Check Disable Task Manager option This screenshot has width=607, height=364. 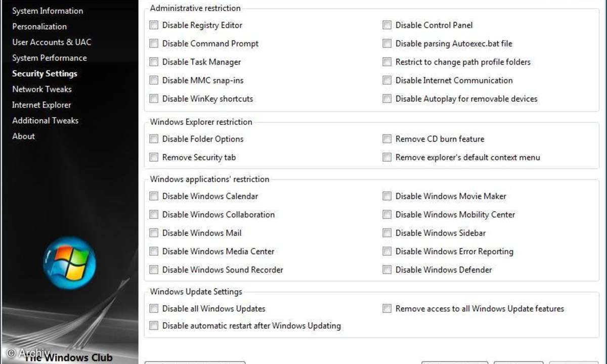pyautogui.click(x=154, y=62)
